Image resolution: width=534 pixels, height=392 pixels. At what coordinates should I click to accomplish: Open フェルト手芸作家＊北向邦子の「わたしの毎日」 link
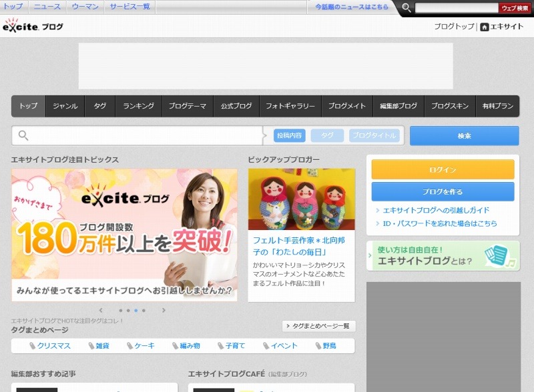click(x=298, y=246)
